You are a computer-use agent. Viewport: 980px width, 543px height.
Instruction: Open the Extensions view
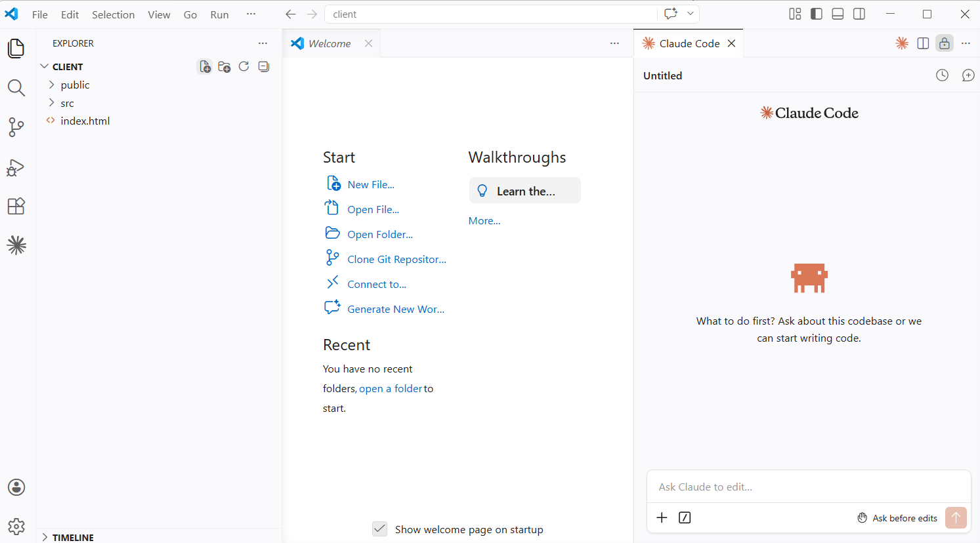(16, 206)
